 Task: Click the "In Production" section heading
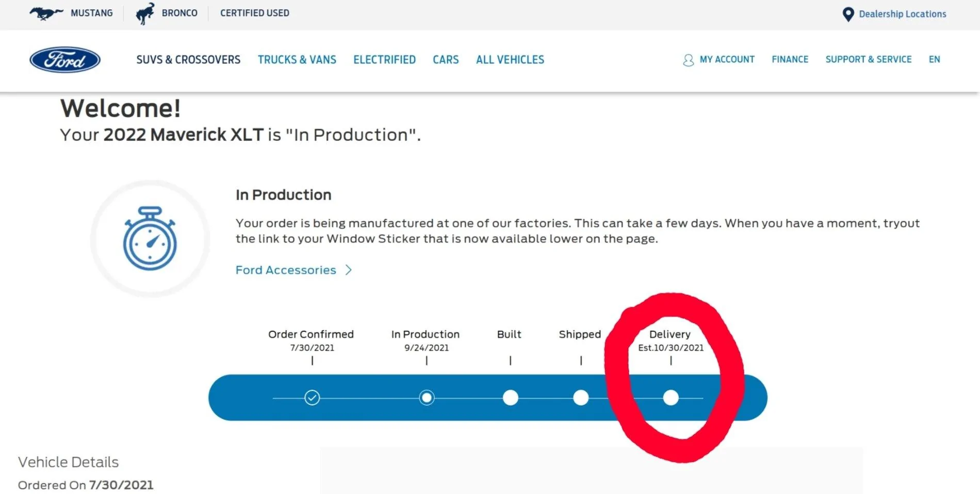pyautogui.click(x=283, y=195)
